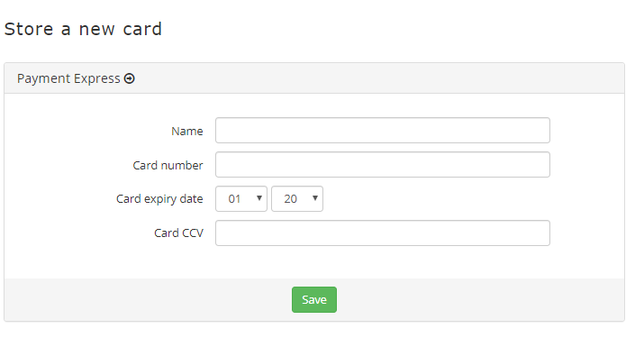The width and height of the screenshot is (644, 356).
Task: Click the Payment Express panel title
Action: [68, 78]
